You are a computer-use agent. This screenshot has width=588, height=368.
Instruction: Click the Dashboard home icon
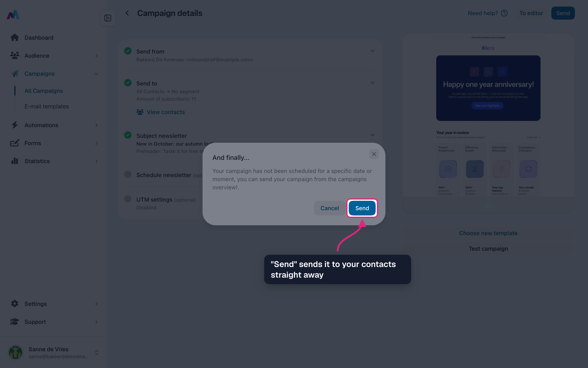click(14, 37)
